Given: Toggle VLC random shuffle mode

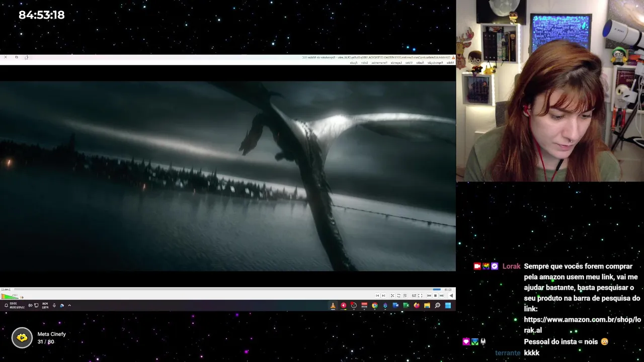Looking at the screenshot, I should (x=392, y=296).
